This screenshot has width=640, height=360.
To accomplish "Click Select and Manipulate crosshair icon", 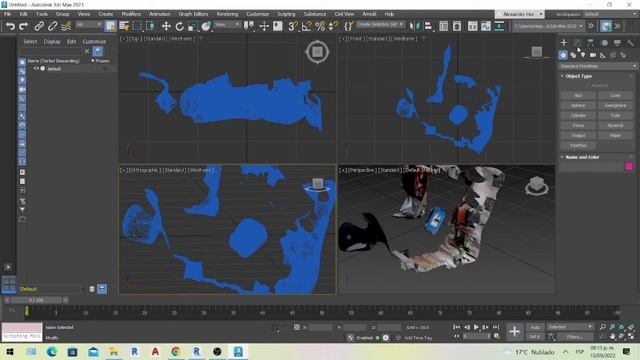I will (x=264, y=27).
